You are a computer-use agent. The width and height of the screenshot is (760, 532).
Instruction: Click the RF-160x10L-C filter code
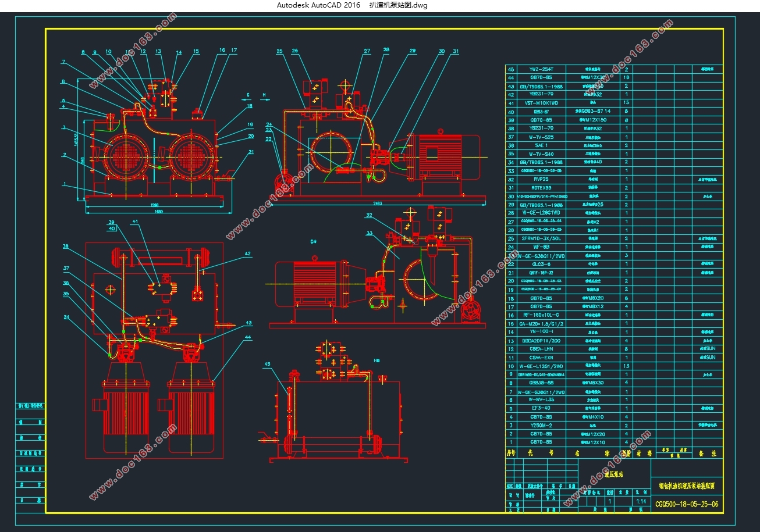pos(542,315)
